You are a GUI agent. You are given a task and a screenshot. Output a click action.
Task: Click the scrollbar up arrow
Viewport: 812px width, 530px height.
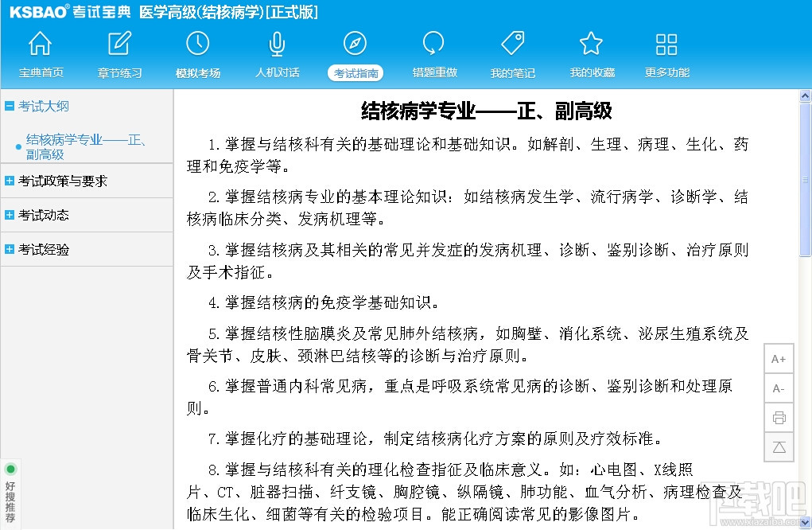(805, 95)
